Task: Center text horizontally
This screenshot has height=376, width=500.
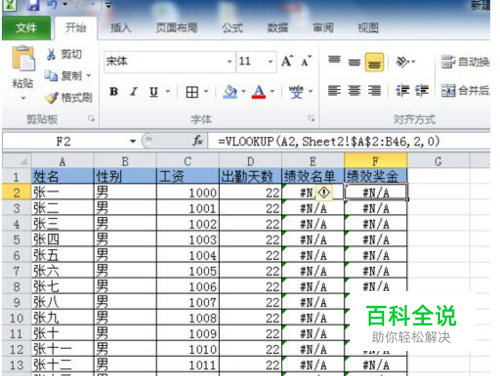Action: point(354,91)
